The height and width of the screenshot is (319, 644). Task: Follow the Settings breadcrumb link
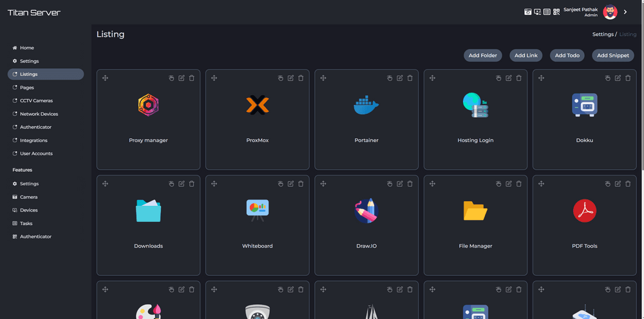[603, 35]
